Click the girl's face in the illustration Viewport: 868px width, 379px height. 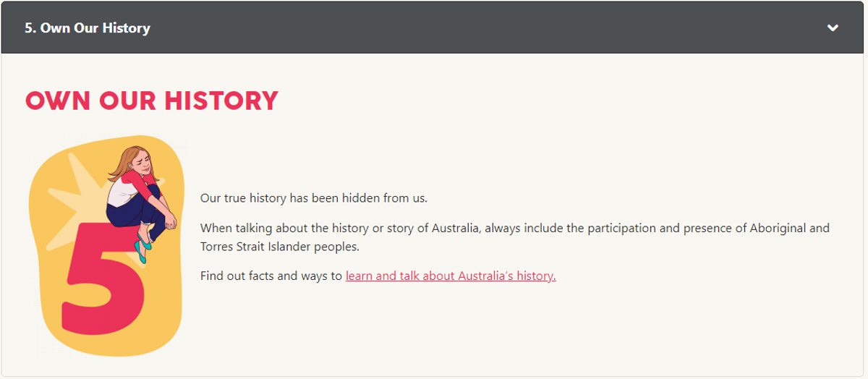coord(142,163)
